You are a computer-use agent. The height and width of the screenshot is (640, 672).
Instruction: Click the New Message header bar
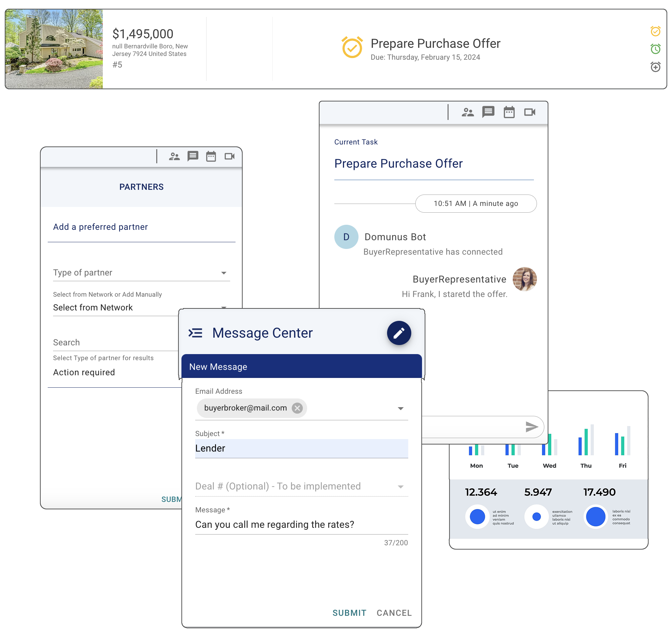(x=301, y=367)
